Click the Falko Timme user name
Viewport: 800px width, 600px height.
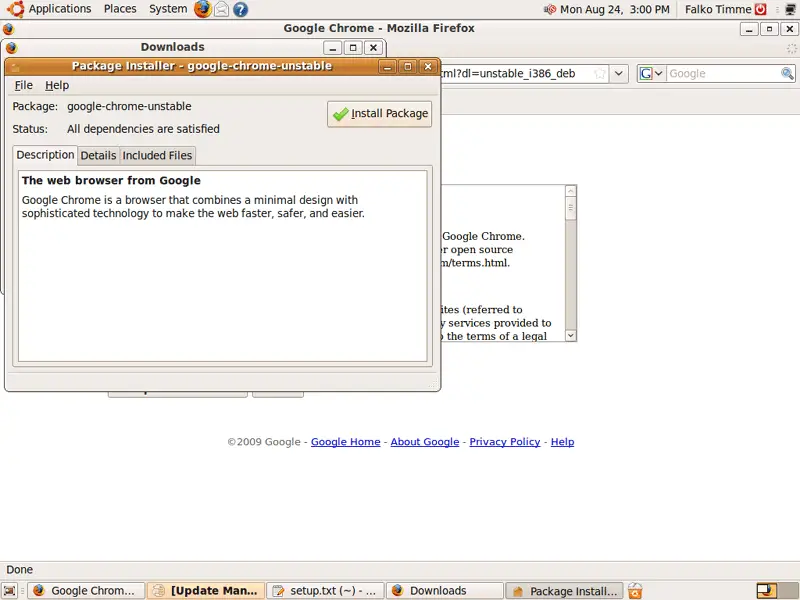(718, 9)
